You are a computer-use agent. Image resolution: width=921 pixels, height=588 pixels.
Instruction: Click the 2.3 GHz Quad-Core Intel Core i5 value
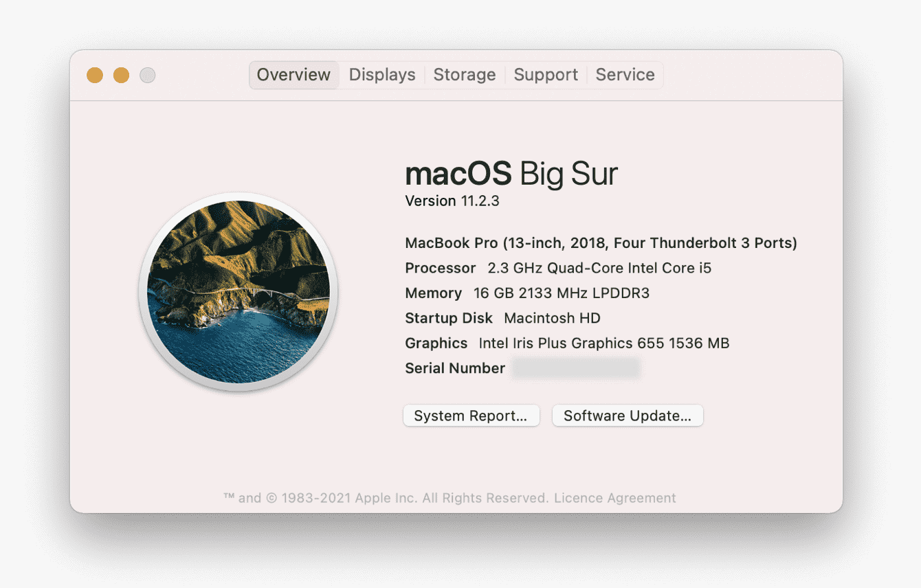pos(599,268)
